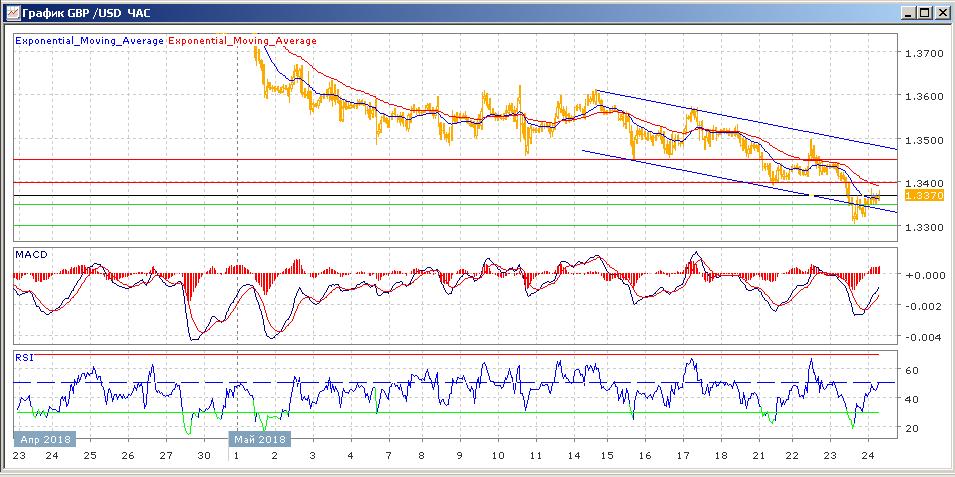Click the MACD panel label
The height and width of the screenshot is (477, 955).
pos(30,255)
